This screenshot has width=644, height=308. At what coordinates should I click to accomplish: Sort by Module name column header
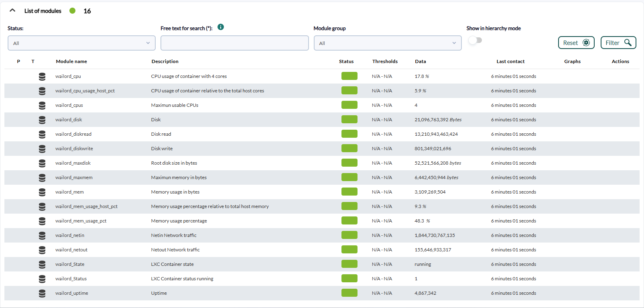tap(71, 61)
